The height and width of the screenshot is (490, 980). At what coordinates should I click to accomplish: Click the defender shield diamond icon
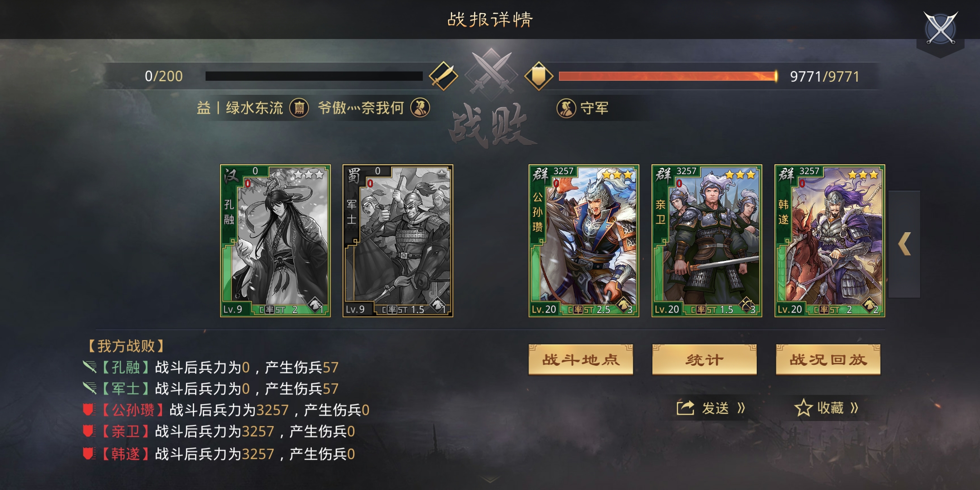pyautogui.click(x=539, y=76)
